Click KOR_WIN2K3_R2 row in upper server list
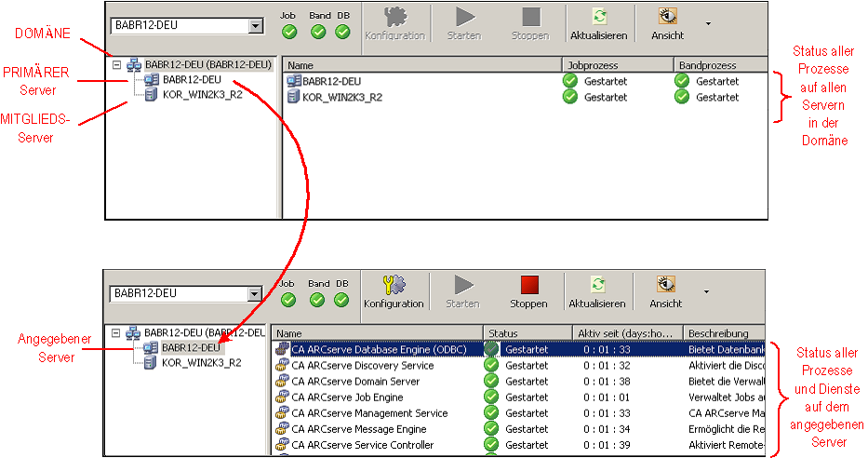This screenshot has width=868, height=458. [526, 98]
